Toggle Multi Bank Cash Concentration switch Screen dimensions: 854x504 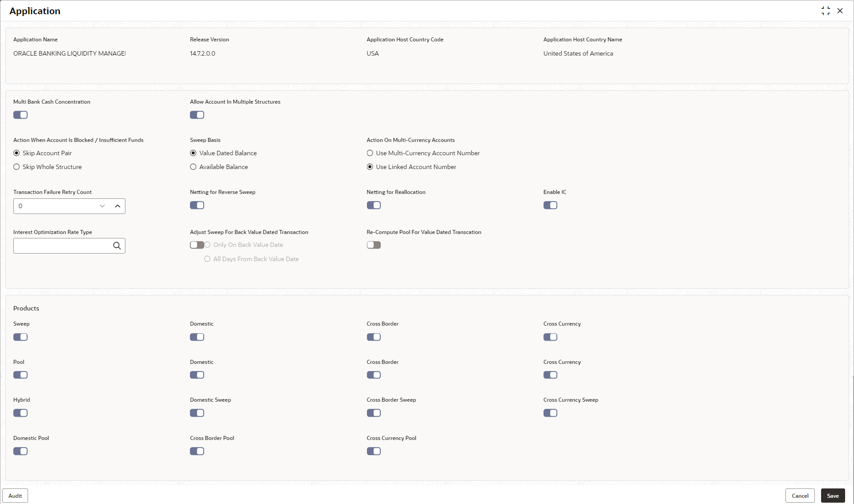[x=20, y=115]
